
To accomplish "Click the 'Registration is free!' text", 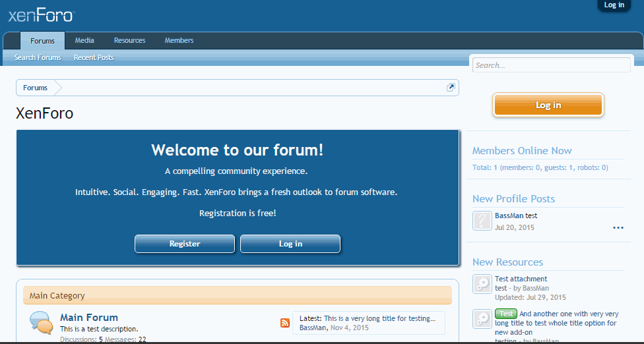I will point(238,214).
